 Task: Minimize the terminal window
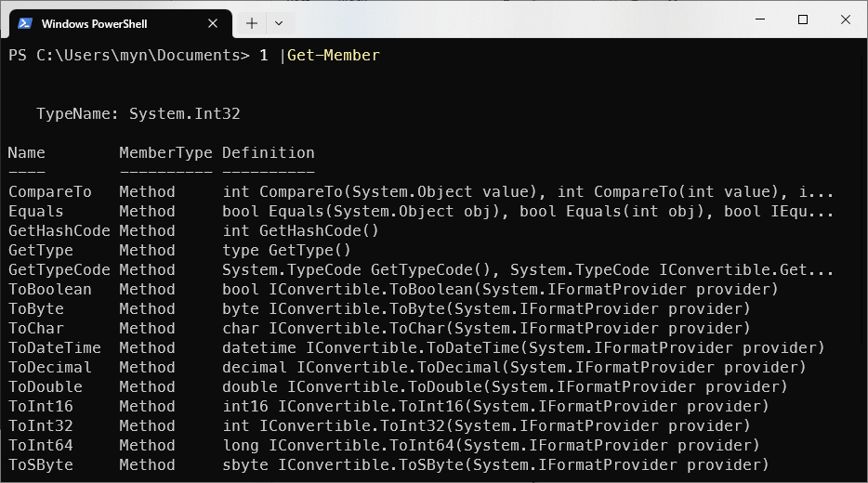(x=760, y=20)
